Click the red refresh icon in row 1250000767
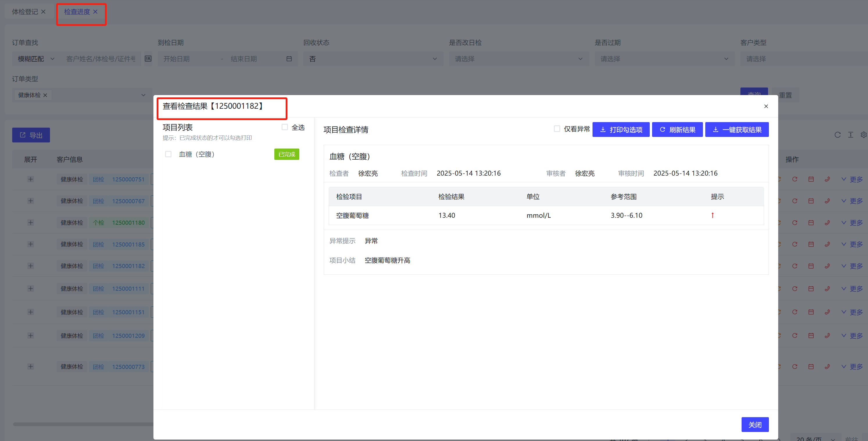868x441 pixels. coord(794,201)
